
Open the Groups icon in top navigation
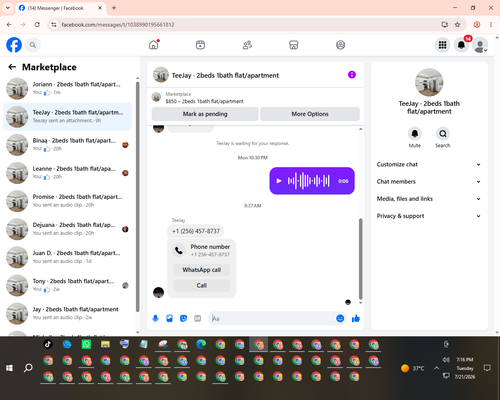(340, 45)
